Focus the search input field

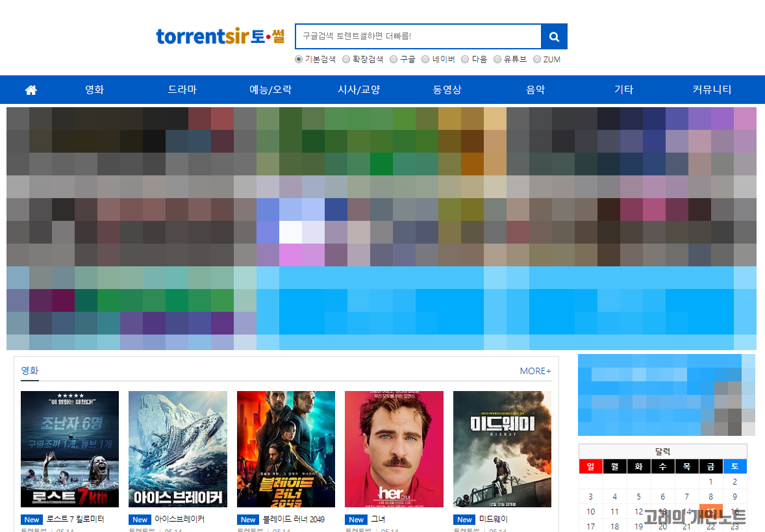click(x=419, y=36)
